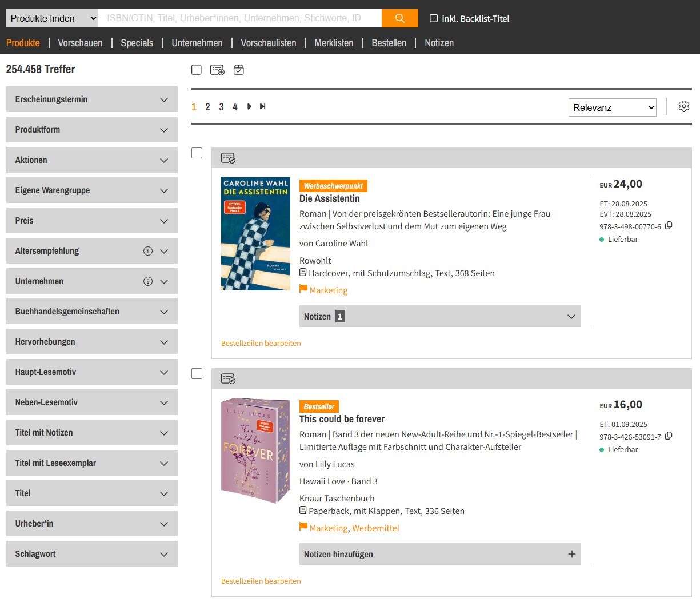Open the Vorschauen tab

coord(80,43)
